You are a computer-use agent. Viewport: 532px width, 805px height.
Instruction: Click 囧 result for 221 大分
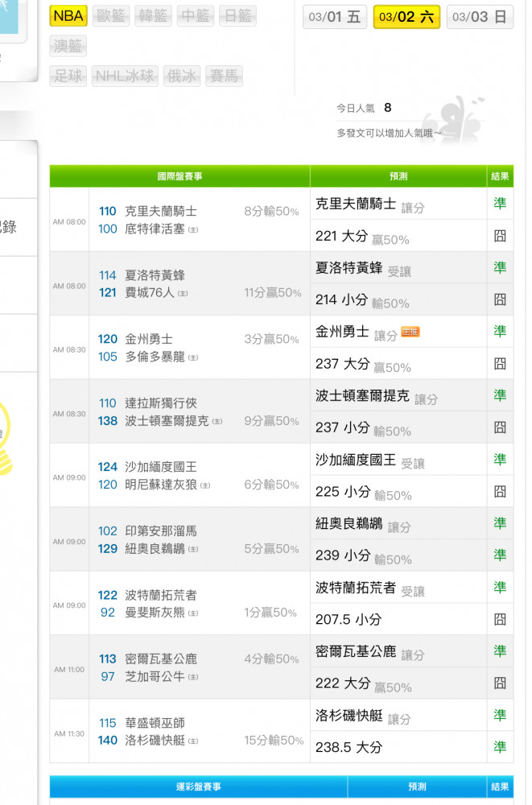tap(500, 236)
